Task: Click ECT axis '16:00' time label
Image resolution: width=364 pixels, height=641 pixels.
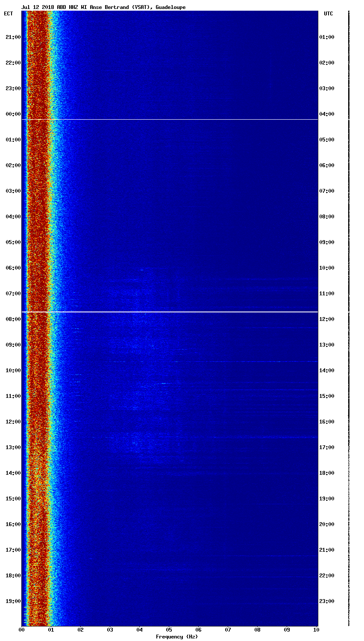Action: 13,524
